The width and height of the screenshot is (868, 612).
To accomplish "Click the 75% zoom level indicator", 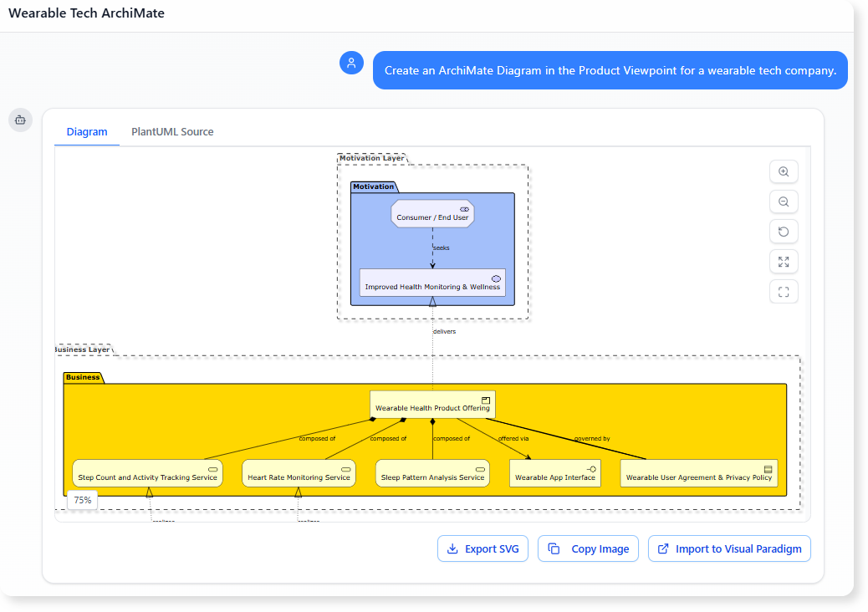I will tap(81, 499).
